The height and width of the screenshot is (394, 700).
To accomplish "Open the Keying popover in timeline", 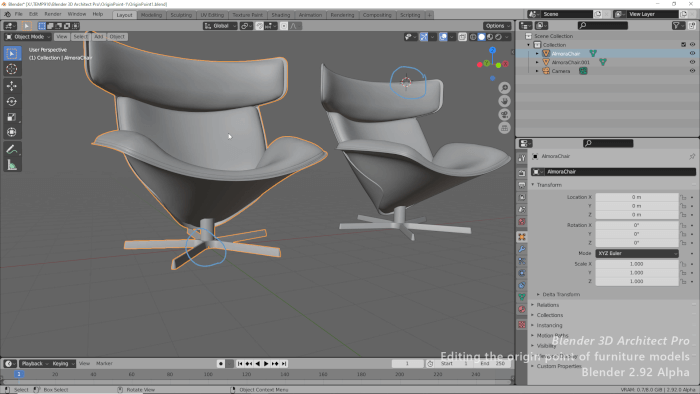I will 62,364.
